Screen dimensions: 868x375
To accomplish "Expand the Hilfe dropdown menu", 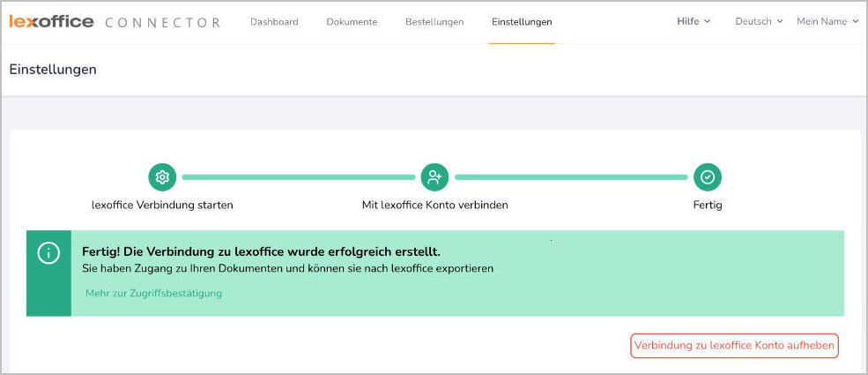I will [694, 21].
